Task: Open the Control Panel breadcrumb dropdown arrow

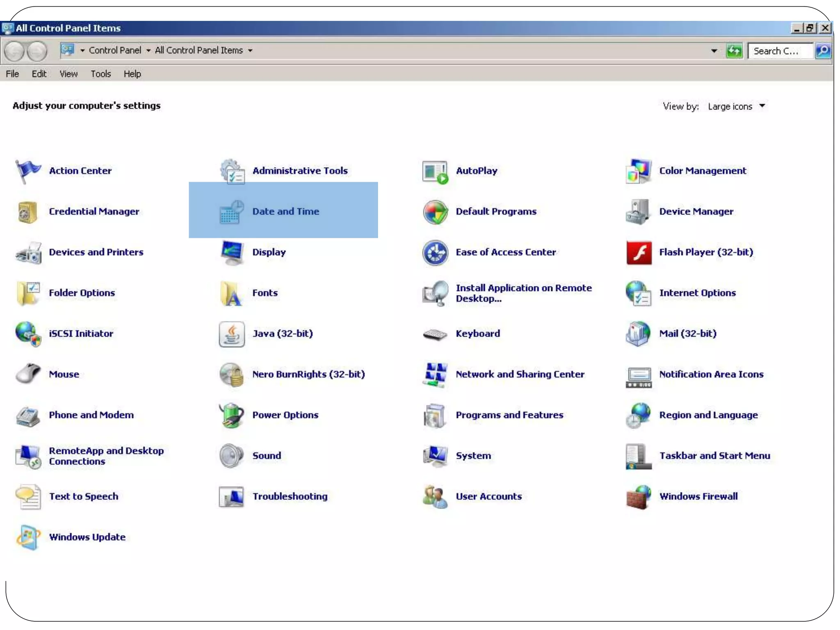Action: [x=148, y=50]
